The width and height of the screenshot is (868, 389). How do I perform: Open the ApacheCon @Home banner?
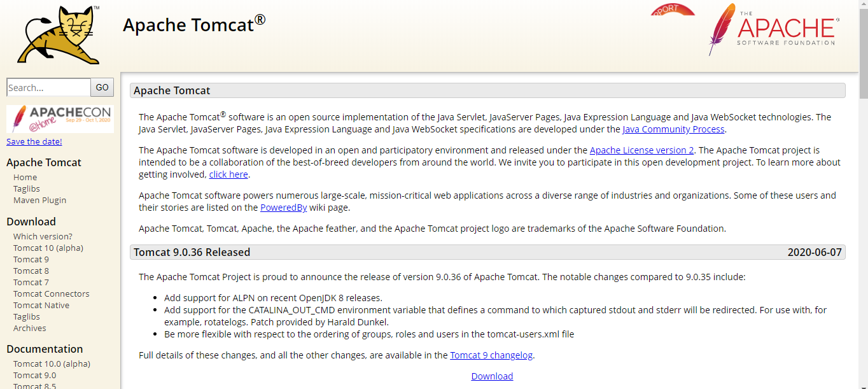click(x=59, y=119)
